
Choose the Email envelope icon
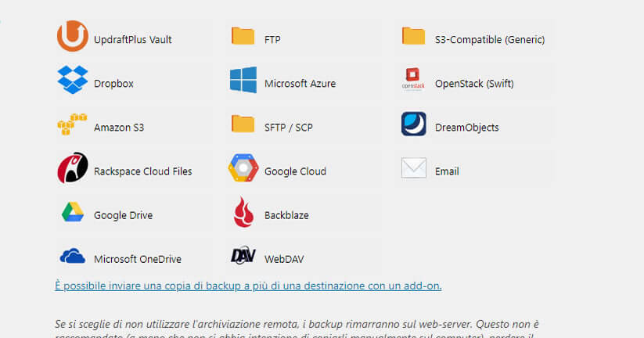pyautogui.click(x=414, y=167)
